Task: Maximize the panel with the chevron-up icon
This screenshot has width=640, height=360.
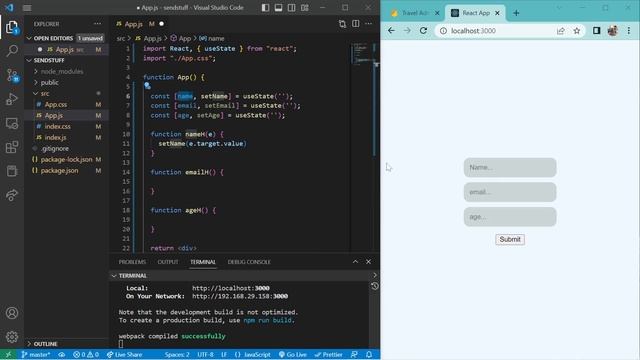Action: [355, 262]
